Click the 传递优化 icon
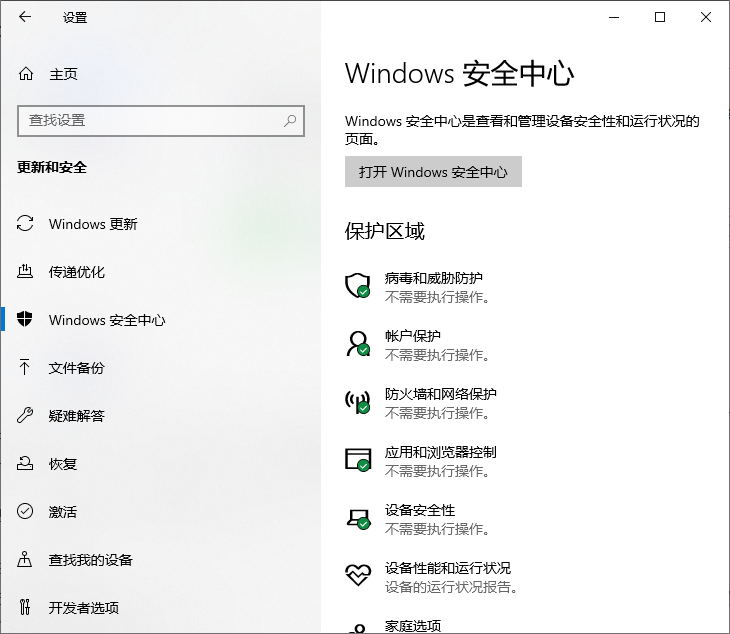The width and height of the screenshot is (730, 634). click(x=25, y=271)
